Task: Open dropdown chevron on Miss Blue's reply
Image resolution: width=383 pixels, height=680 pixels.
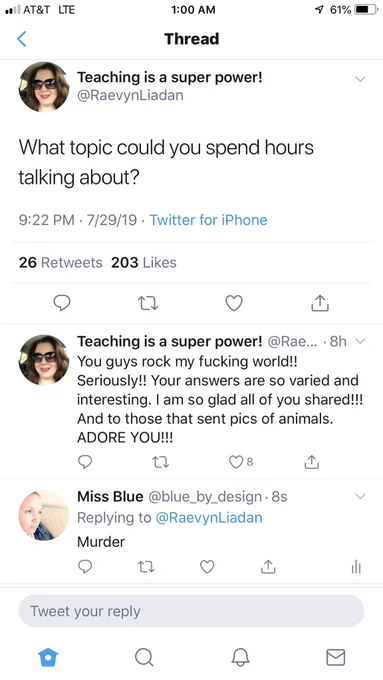Action: [x=360, y=496]
